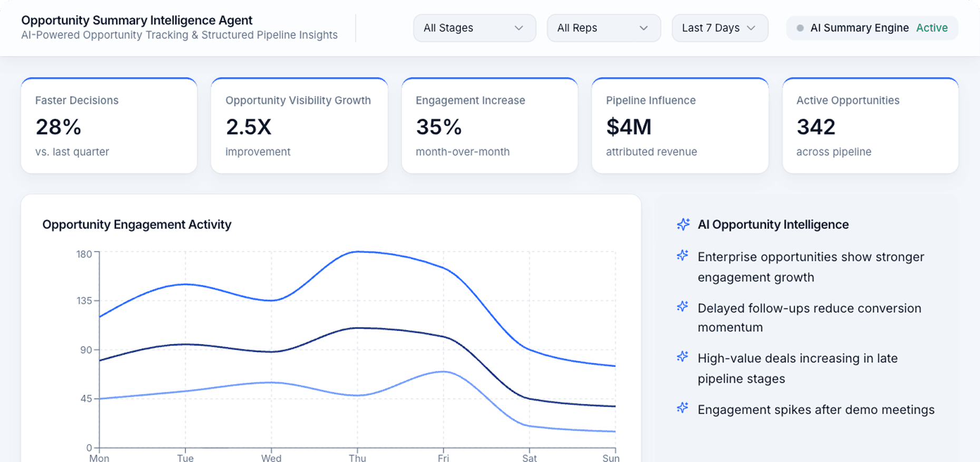Click the Thu label on chart axis

point(357,458)
